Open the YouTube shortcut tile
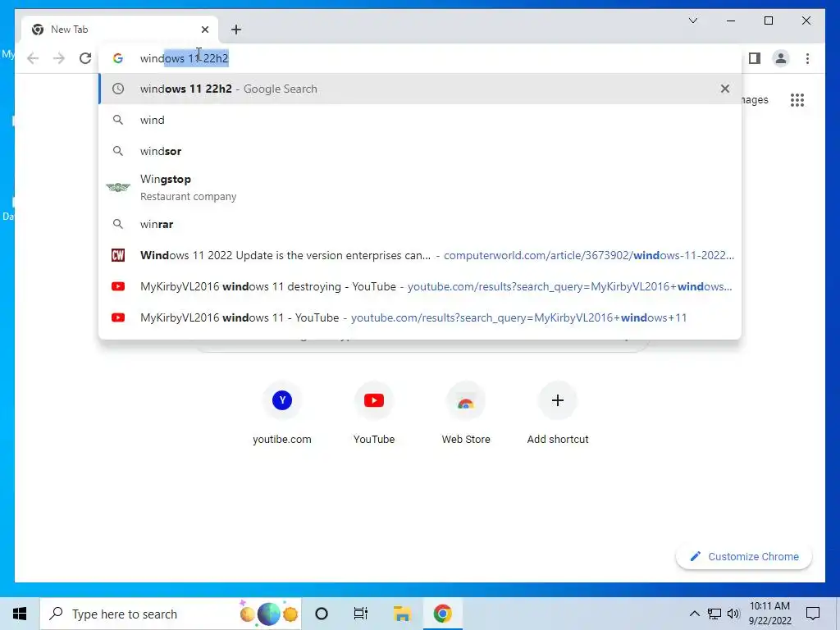Screen dimensions: 840x630 coord(374,413)
